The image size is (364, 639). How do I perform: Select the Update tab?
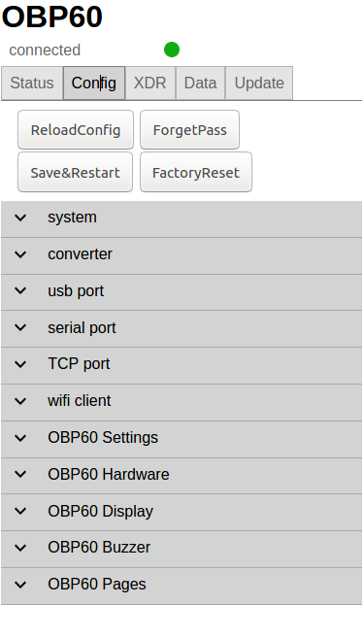tap(259, 84)
